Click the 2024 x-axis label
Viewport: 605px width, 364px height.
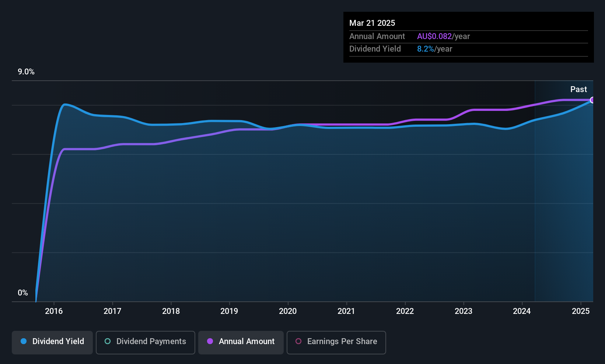[522, 311]
